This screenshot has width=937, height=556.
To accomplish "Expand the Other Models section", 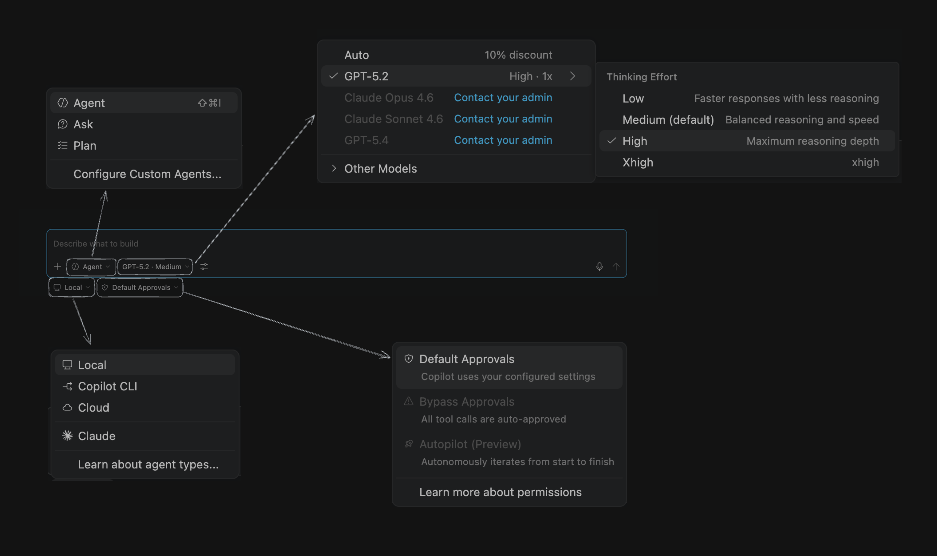I will point(455,169).
